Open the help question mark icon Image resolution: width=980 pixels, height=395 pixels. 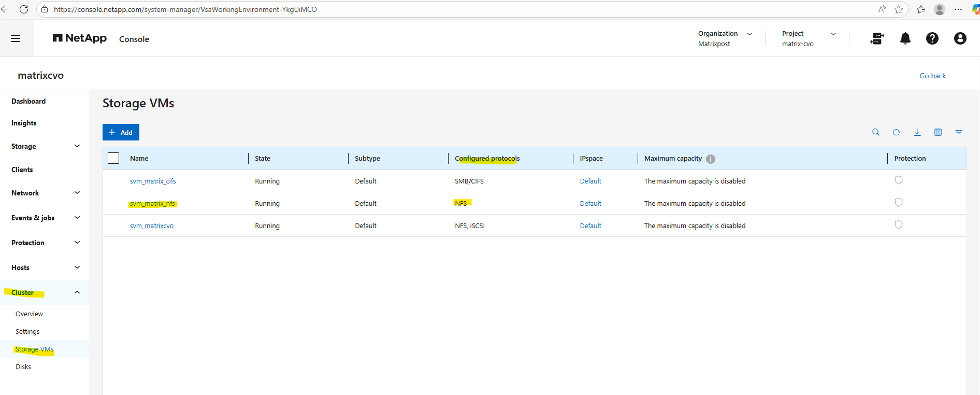coord(932,38)
